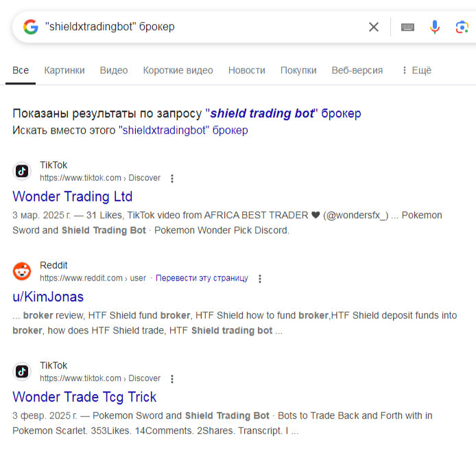The image size is (476, 475).
Task: Click Перевести эту страницу translate link
Action: coord(202,278)
